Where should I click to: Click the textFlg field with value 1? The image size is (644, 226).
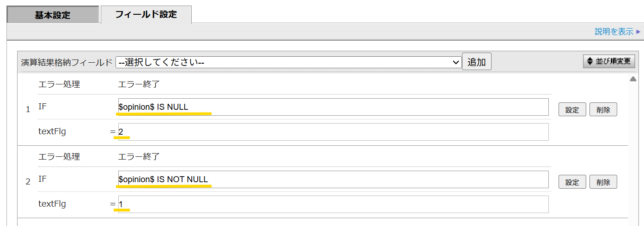click(x=333, y=204)
